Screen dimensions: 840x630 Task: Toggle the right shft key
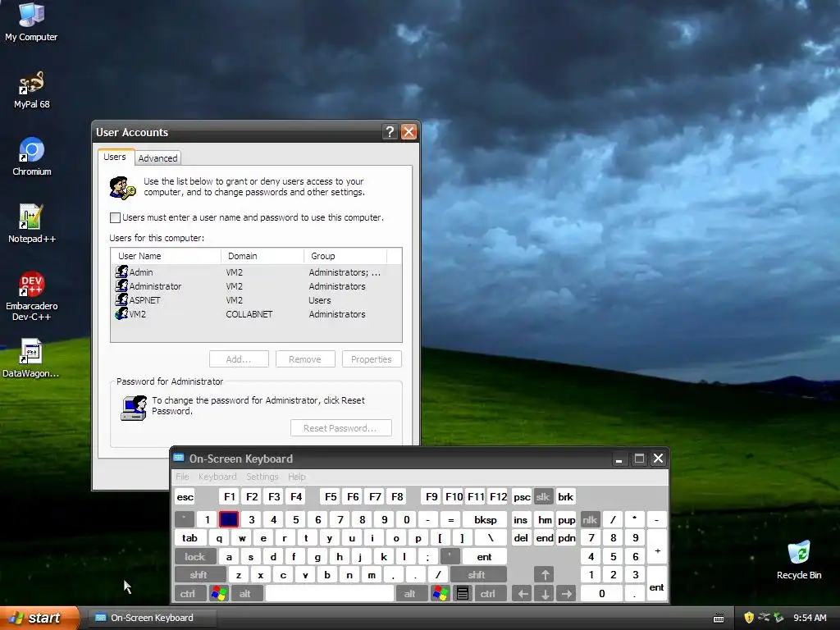(x=477, y=575)
